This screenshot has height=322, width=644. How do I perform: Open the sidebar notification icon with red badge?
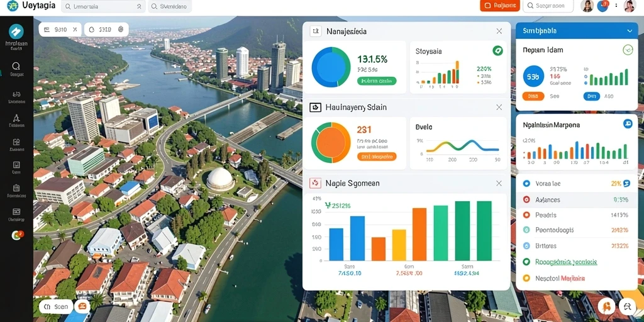[x=17, y=235]
